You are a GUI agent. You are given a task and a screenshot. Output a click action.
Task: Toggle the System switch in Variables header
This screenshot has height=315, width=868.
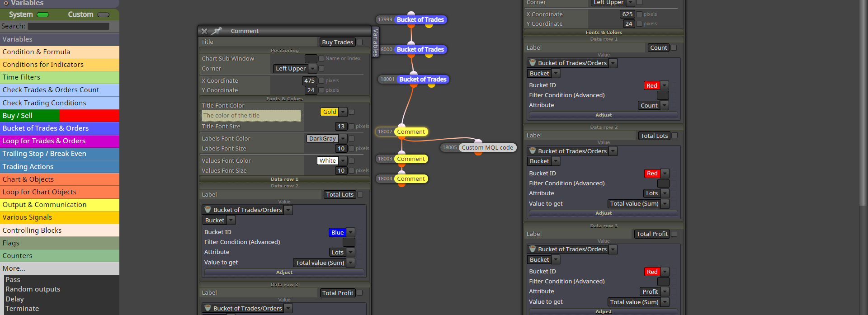point(43,14)
